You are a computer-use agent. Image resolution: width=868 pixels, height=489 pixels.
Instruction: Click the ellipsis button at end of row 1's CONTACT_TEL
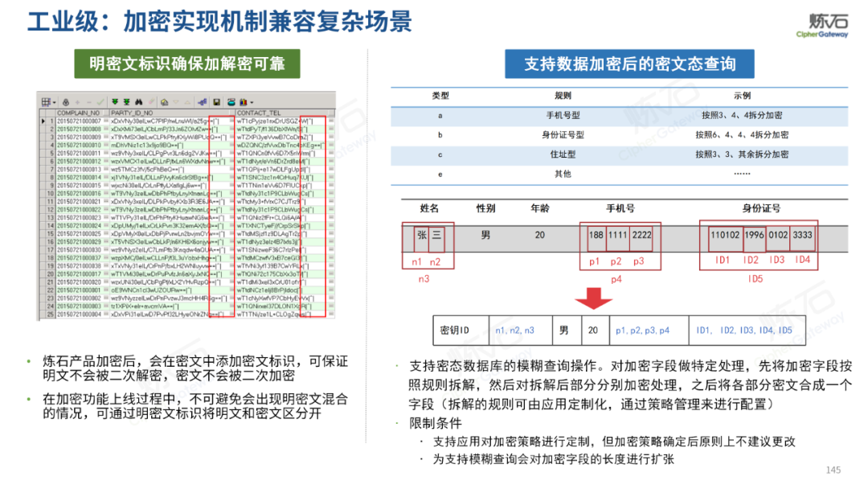[331, 121]
